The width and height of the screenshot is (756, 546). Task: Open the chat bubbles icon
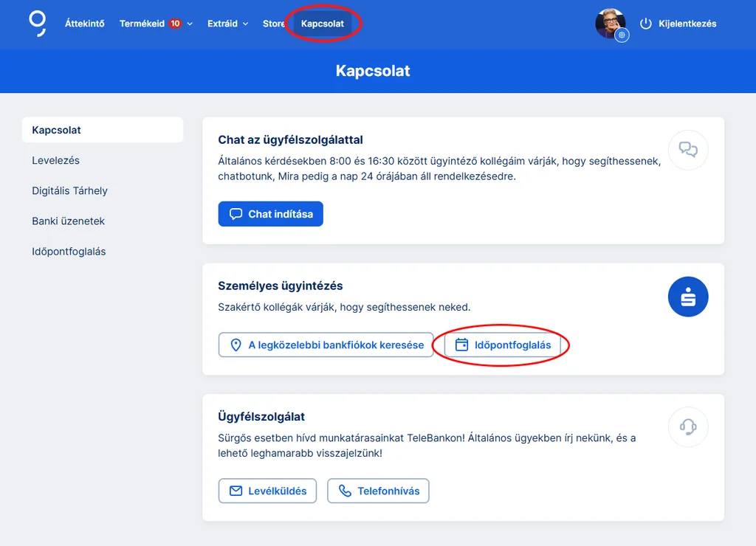click(x=688, y=151)
